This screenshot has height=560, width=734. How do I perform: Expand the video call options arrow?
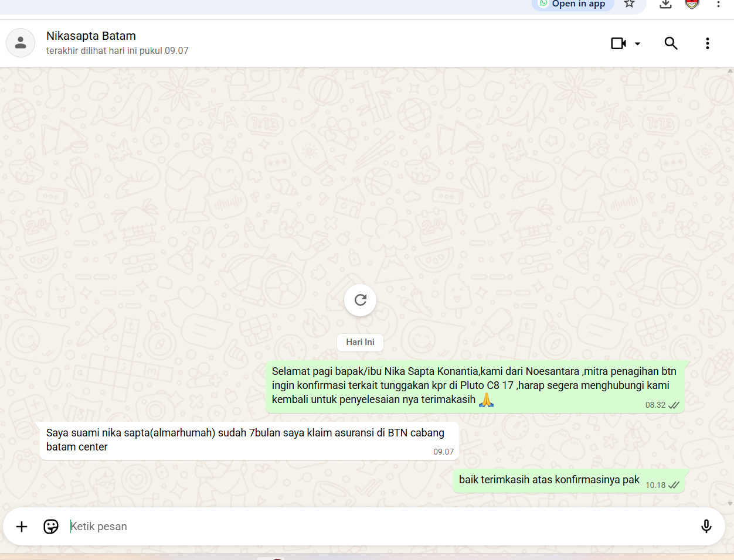tap(637, 44)
